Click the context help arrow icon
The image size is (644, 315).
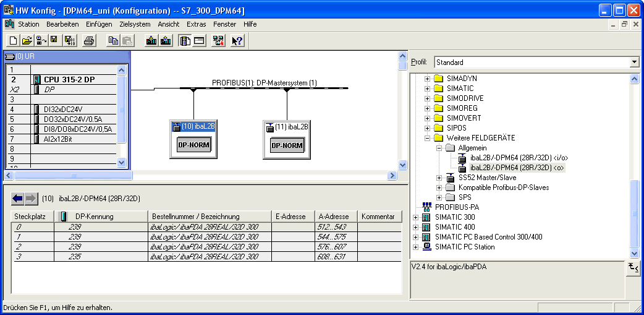237,41
